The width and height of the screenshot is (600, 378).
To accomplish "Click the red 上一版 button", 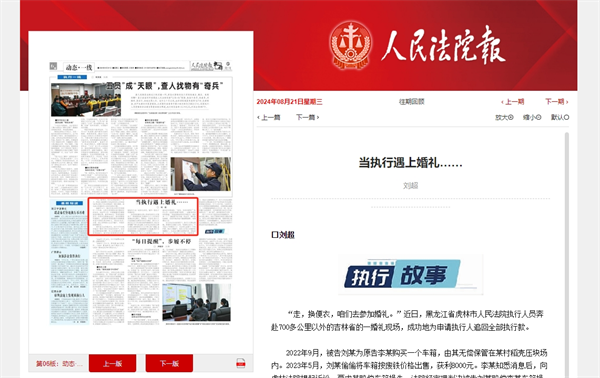I will [112, 363].
